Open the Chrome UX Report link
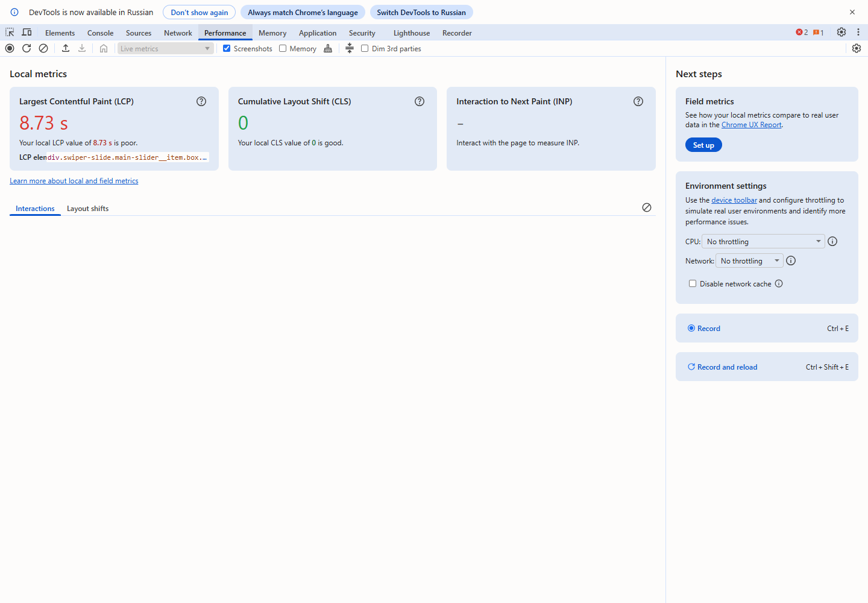868x603 pixels. pos(752,125)
